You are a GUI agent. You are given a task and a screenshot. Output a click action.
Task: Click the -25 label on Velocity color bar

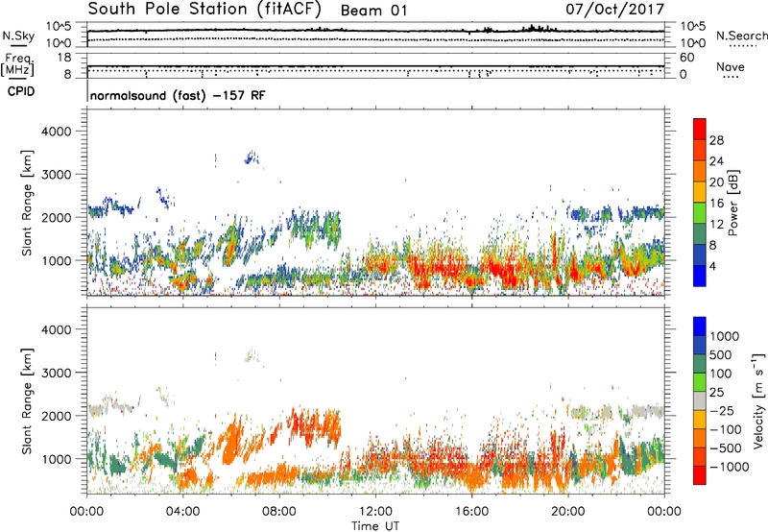tap(722, 410)
